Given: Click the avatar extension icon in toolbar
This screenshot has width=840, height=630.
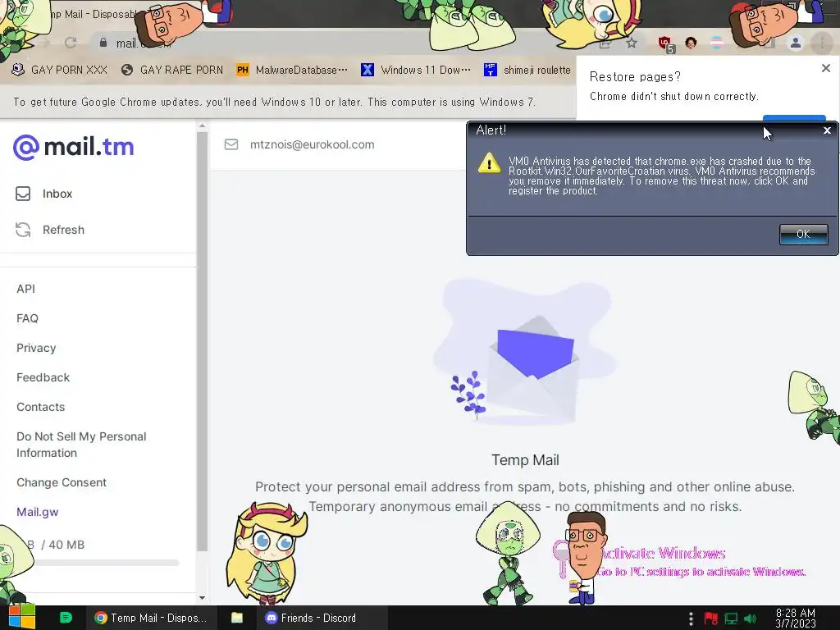Looking at the screenshot, I should tap(691, 43).
